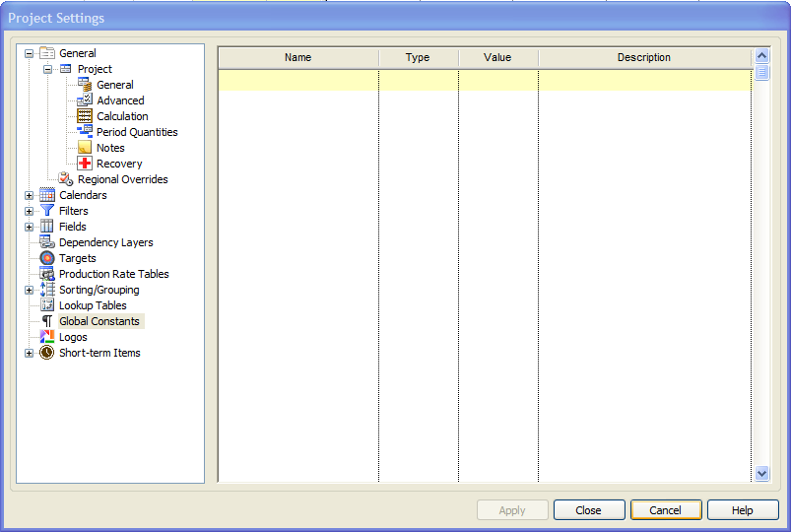Select the red cross Recovery icon
The height and width of the screenshot is (532, 791).
pyautogui.click(x=85, y=164)
